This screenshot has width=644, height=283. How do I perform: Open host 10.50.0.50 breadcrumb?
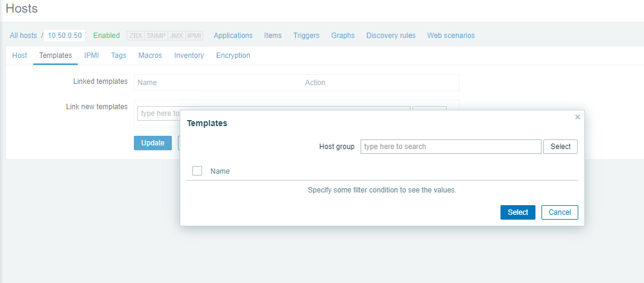(65, 36)
